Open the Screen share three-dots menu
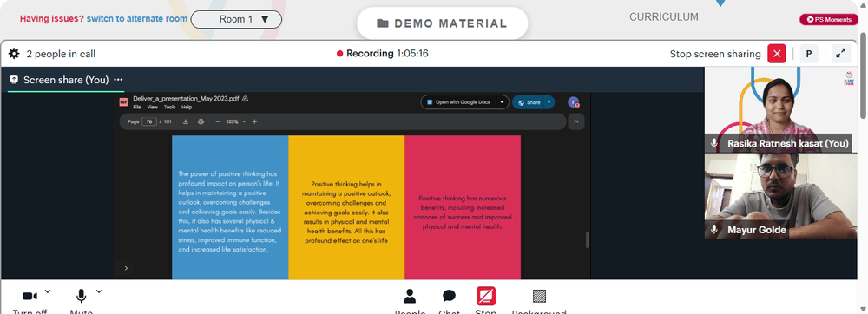 (118, 80)
